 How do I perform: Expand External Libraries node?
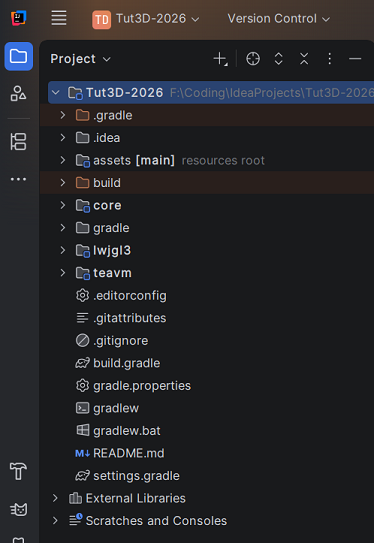pyautogui.click(x=55, y=498)
